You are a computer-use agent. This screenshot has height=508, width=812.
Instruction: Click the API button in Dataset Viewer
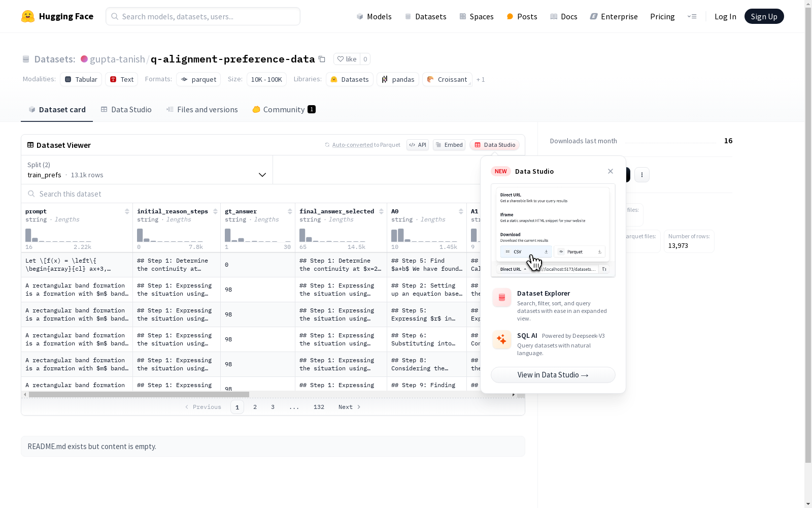[418, 145]
